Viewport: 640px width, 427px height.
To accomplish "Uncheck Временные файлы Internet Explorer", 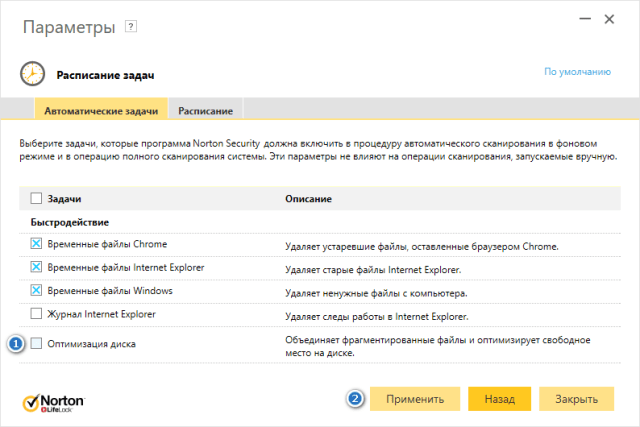I will [37, 267].
